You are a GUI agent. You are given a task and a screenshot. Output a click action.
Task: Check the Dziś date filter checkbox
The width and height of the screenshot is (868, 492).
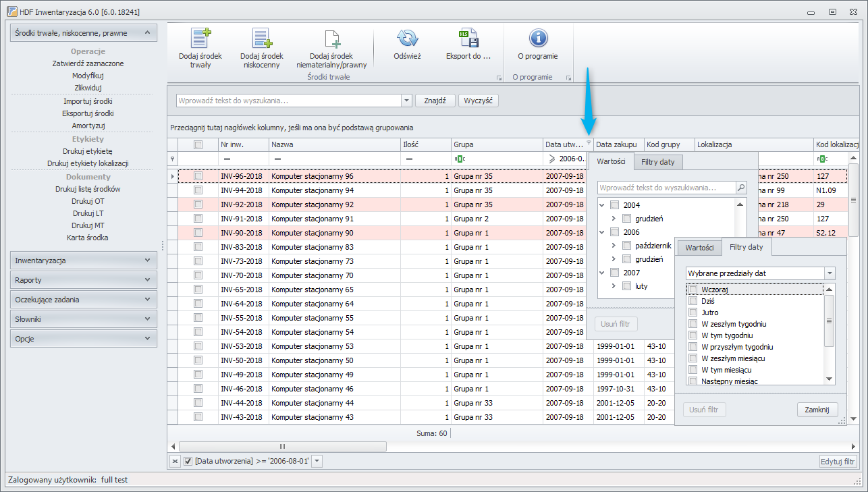click(x=693, y=301)
